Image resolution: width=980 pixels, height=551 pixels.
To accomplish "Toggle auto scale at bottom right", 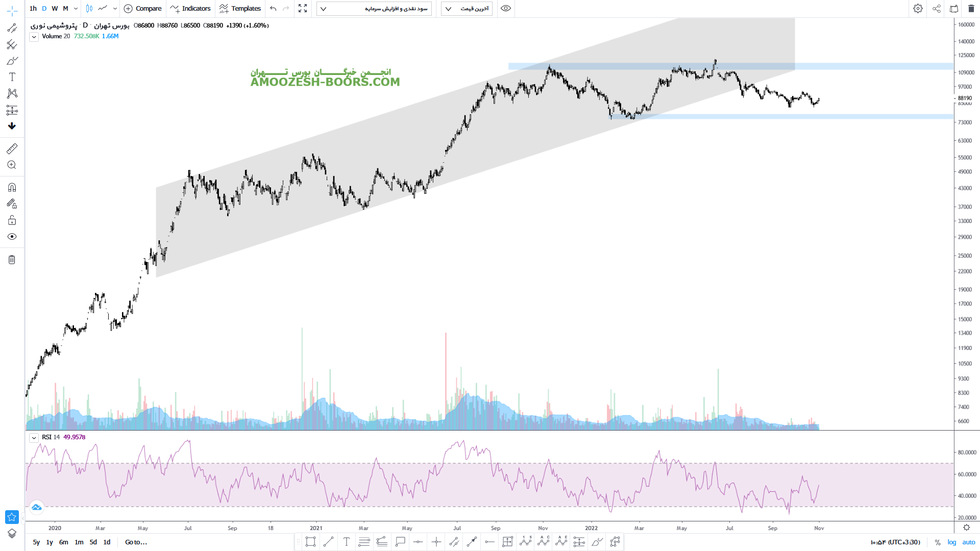I will click(x=969, y=542).
